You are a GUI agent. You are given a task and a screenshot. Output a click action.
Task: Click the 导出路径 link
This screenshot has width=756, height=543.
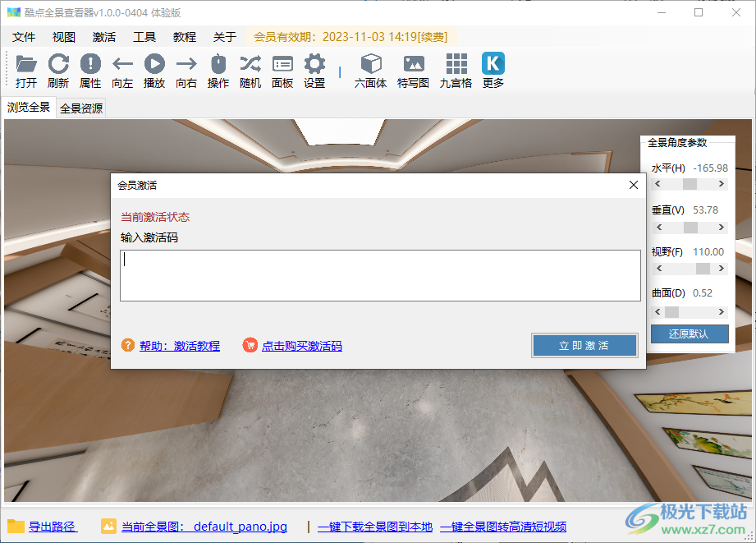53,527
